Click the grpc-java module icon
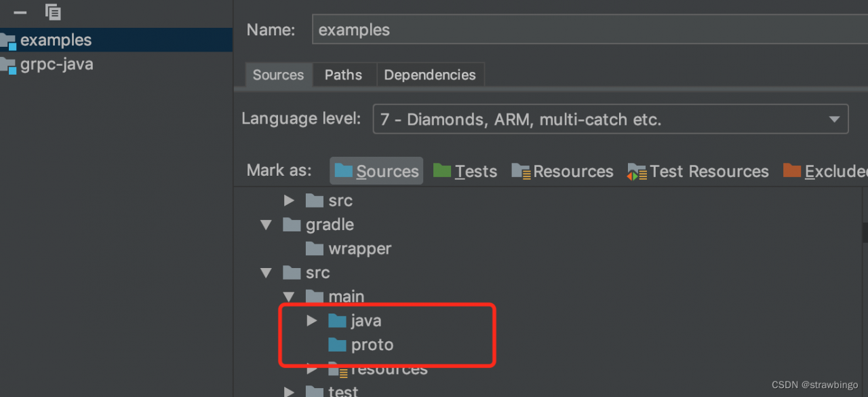 point(9,64)
